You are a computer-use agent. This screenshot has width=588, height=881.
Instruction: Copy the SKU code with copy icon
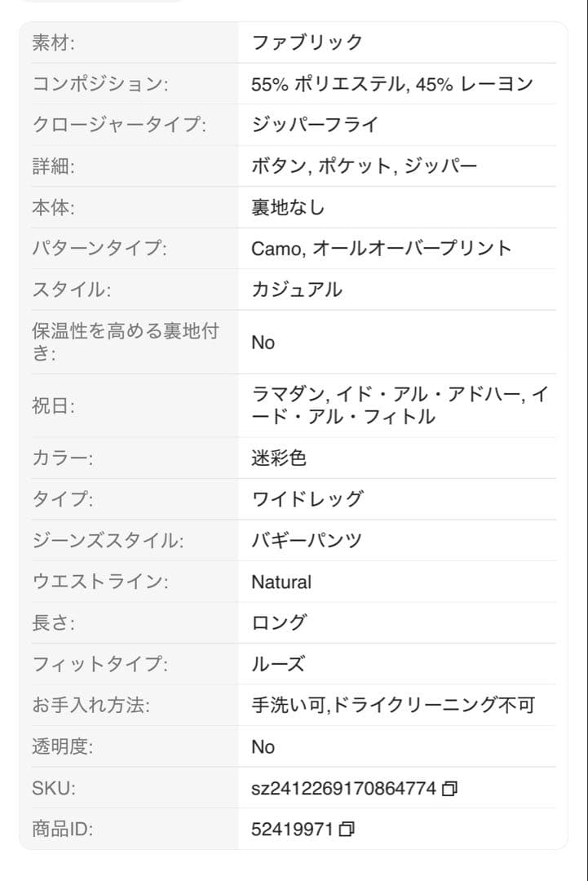[x=449, y=788]
